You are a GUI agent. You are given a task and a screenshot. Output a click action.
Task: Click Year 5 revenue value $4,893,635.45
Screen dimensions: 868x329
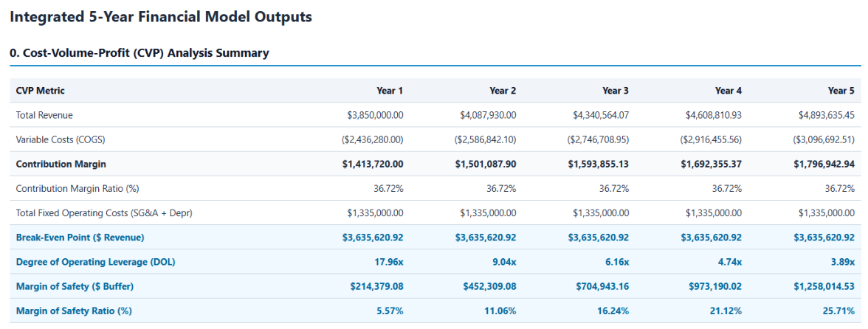827,115
